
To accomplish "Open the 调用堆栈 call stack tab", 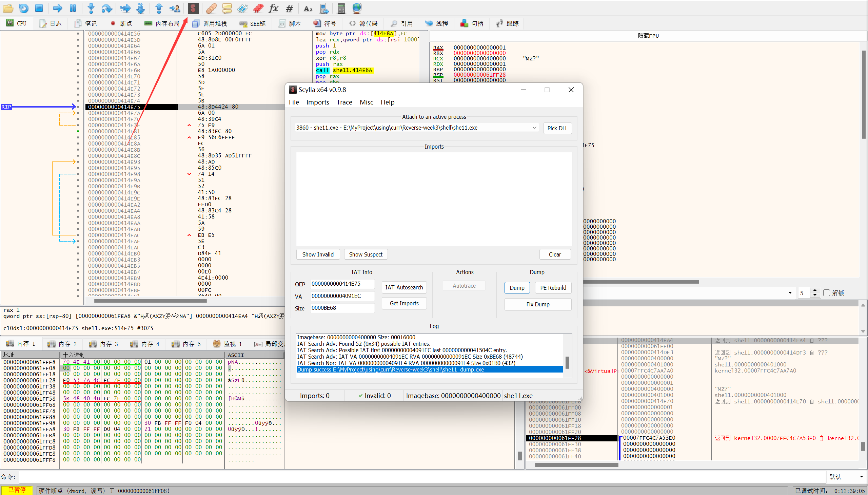I will 210,23.
